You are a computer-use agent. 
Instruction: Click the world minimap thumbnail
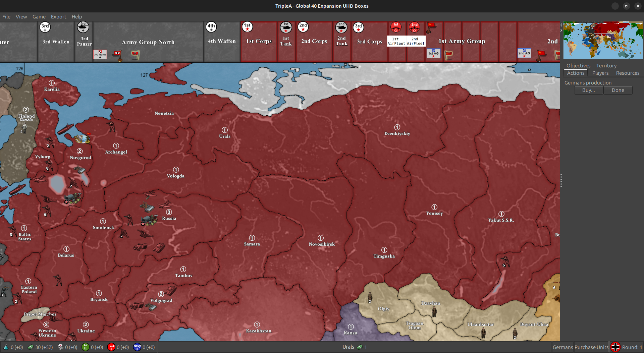603,40
